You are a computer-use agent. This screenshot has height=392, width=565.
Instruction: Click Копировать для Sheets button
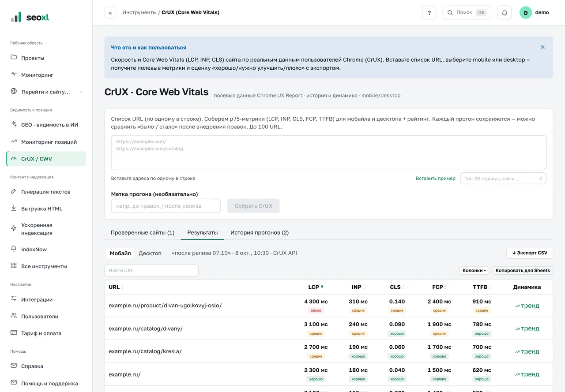(x=523, y=270)
